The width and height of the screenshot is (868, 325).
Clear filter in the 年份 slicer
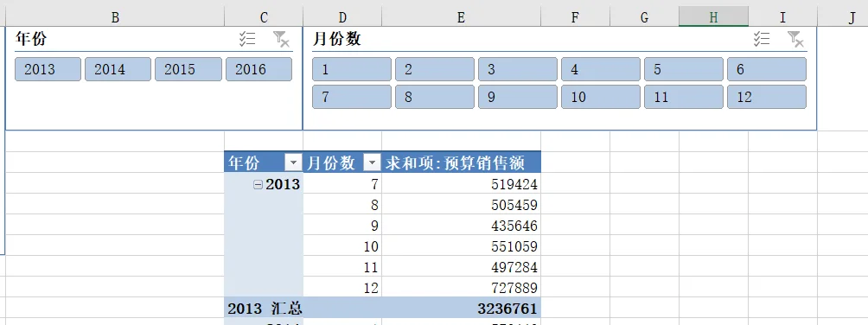[x=281, y=39]
